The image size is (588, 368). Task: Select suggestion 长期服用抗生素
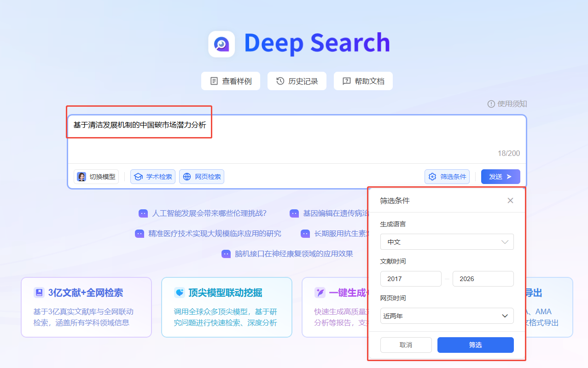[x=342, y=234]
